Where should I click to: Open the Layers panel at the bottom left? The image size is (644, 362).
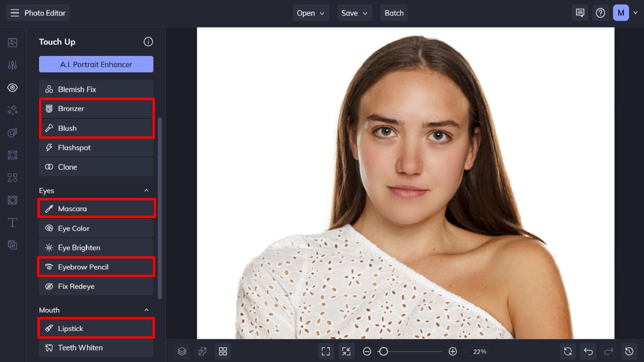click(x=182, y=351)
